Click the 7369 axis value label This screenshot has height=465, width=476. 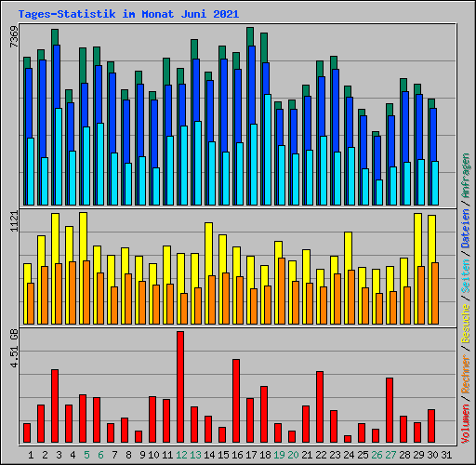(x=14, y=37)
